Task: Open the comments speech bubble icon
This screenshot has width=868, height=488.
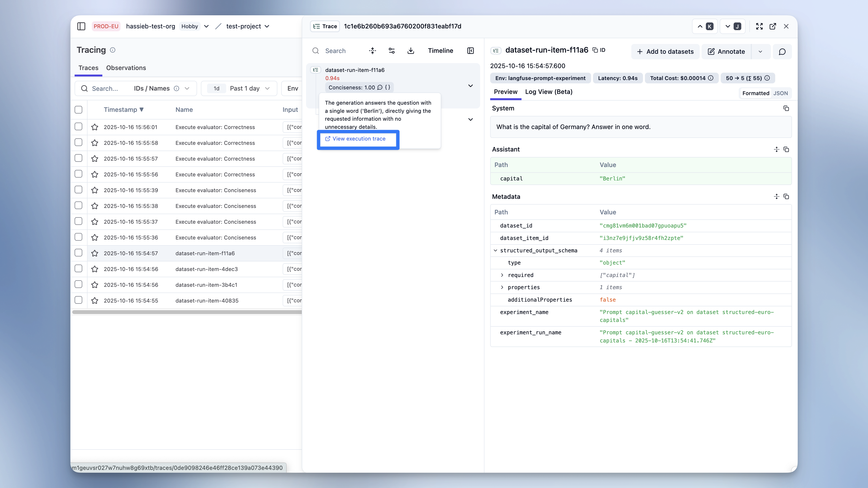Action: click(x=782, y=52)
